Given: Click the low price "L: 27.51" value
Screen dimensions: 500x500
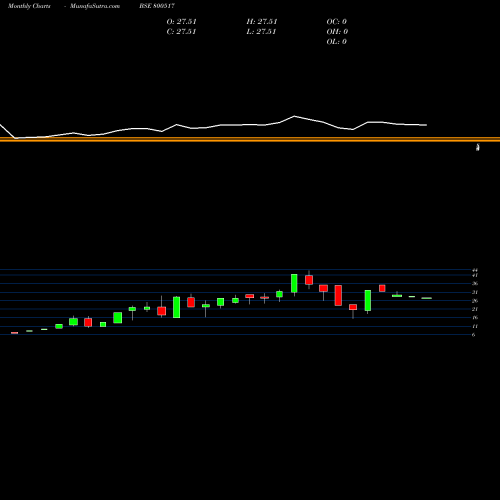Looking at the screenshot, I should [262, 31].
